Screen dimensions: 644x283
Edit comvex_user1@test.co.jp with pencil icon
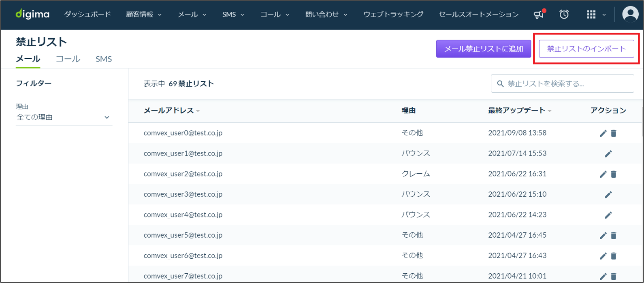[608, 154]
